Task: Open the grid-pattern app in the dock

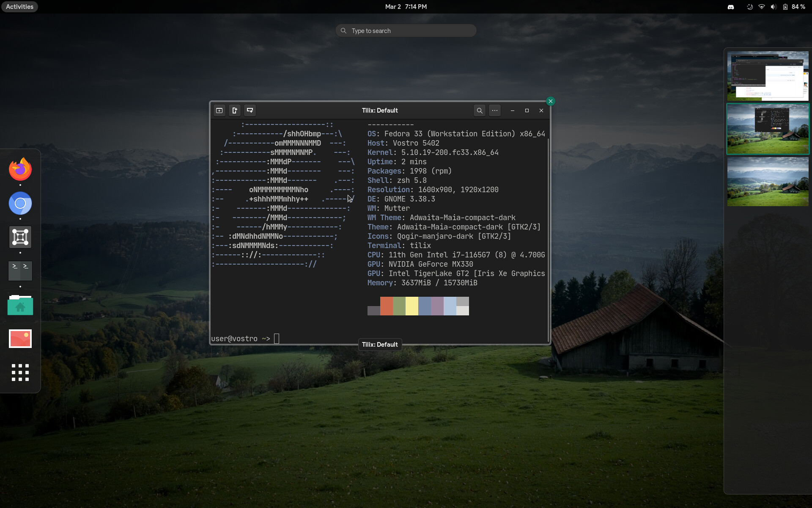Action: click(20, 237)
